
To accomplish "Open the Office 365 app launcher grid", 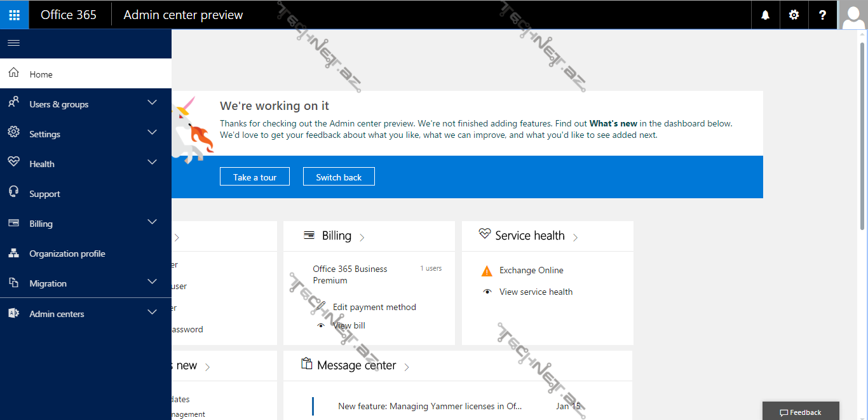I will click(x=14, y=14).
